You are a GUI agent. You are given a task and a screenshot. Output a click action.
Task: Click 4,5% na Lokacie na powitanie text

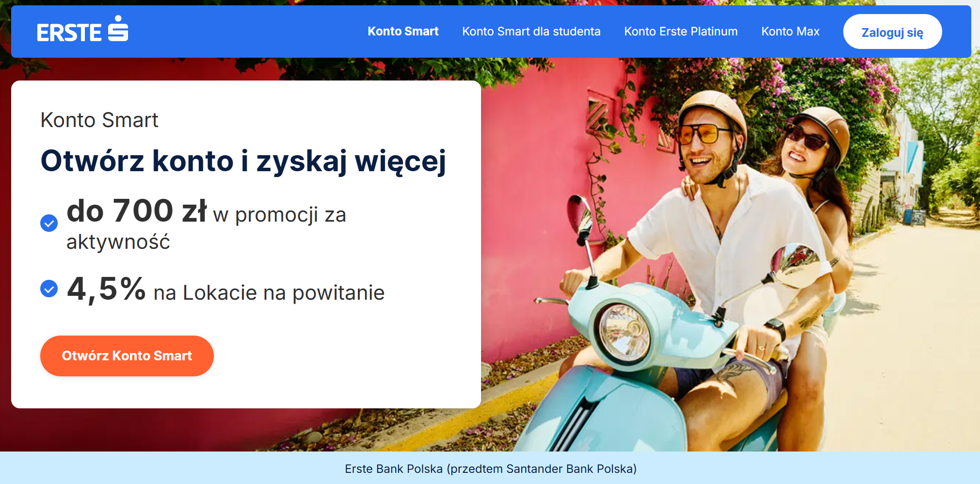226,290
